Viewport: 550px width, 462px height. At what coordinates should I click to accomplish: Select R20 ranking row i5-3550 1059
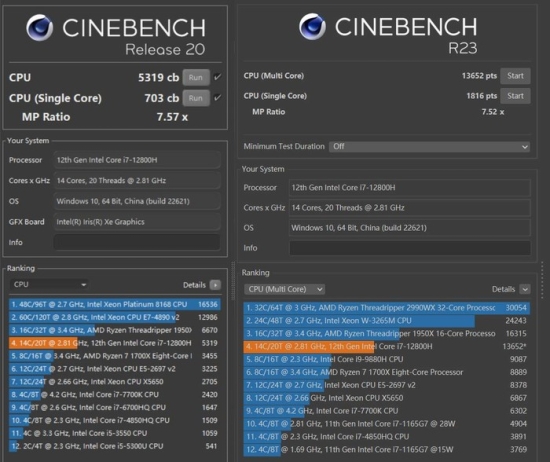[x=115, y=433]
